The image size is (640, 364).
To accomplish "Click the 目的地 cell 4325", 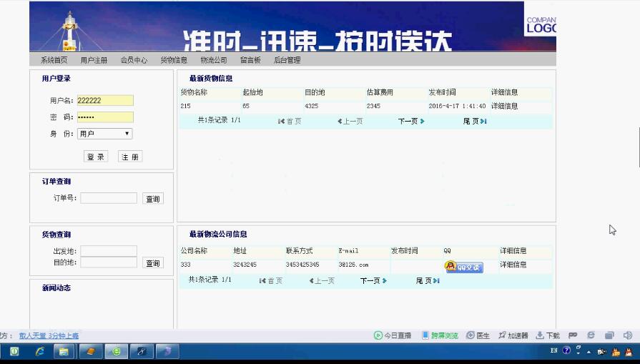I will pos(312,106).
